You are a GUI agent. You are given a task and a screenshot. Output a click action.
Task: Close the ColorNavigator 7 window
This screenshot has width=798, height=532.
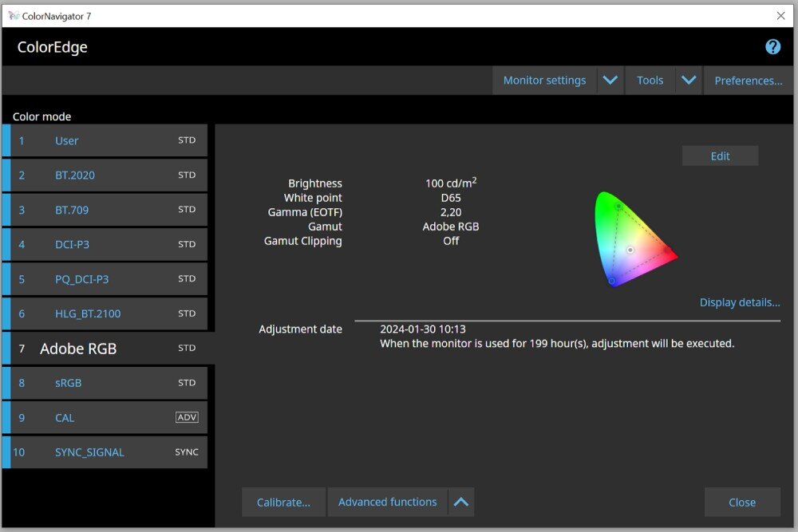(780, 16)
